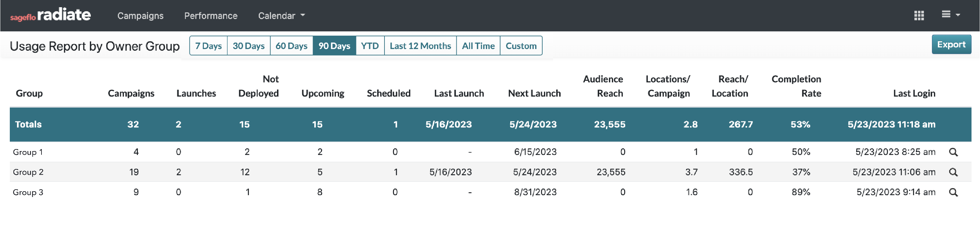Choose the 60 Days filter
Image resolution: width=980 pixels, height=238 pixels.
291,46
